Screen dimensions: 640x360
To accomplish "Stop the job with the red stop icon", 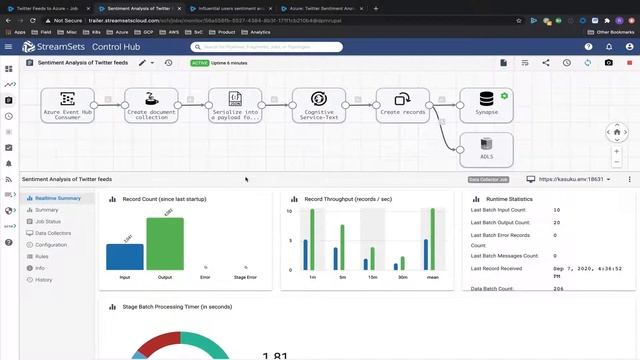I will point(629,63).
